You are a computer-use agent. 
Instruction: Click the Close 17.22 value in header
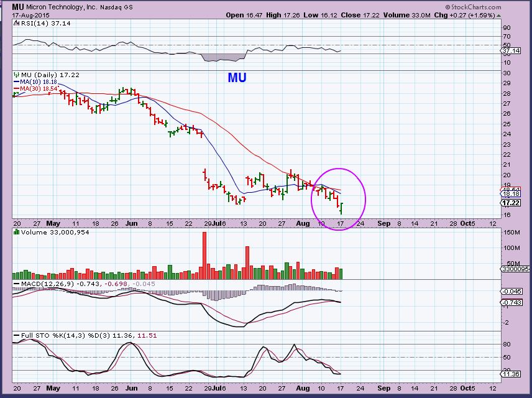360,15
